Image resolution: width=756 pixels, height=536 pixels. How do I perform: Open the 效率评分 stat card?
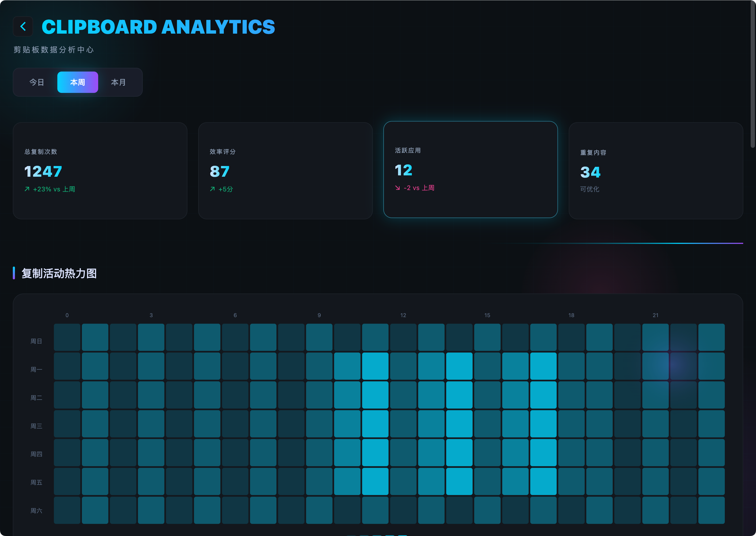285,171
